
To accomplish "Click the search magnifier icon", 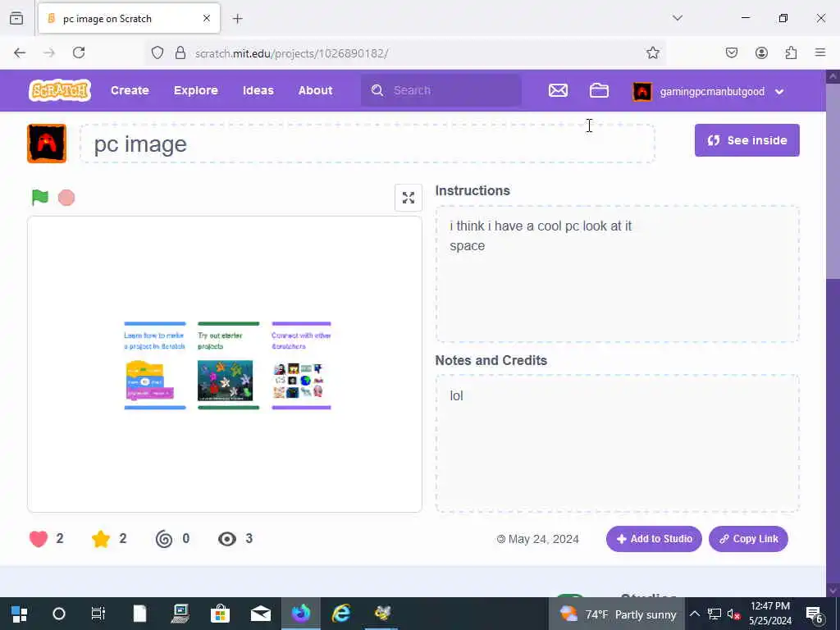I will point(377,90).
